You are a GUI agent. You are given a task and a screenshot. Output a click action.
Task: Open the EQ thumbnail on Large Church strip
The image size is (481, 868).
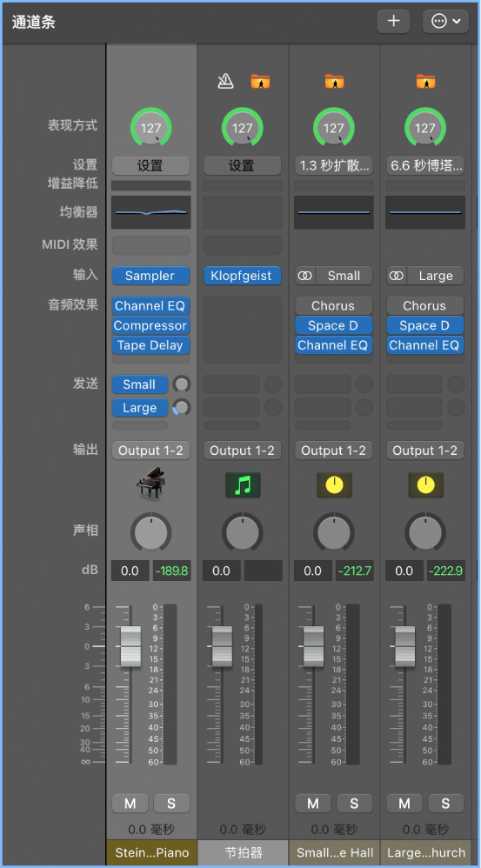tap(425, 212)
